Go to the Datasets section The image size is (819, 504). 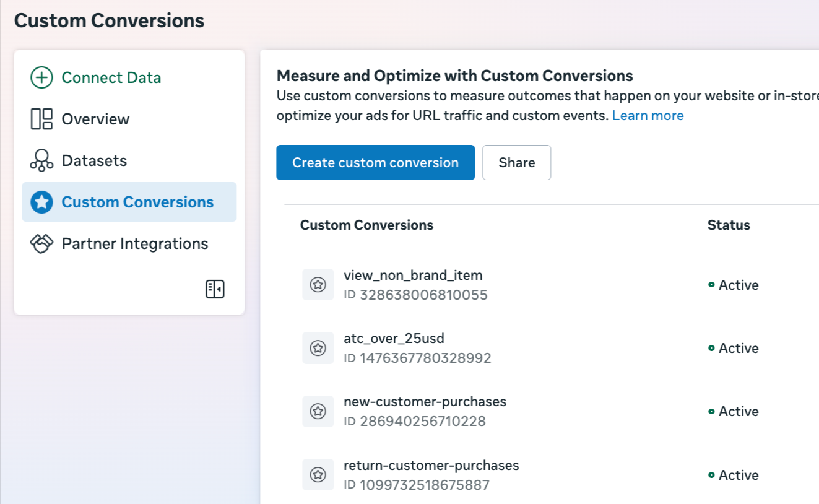pyautogui.click(x=94, y=160)
